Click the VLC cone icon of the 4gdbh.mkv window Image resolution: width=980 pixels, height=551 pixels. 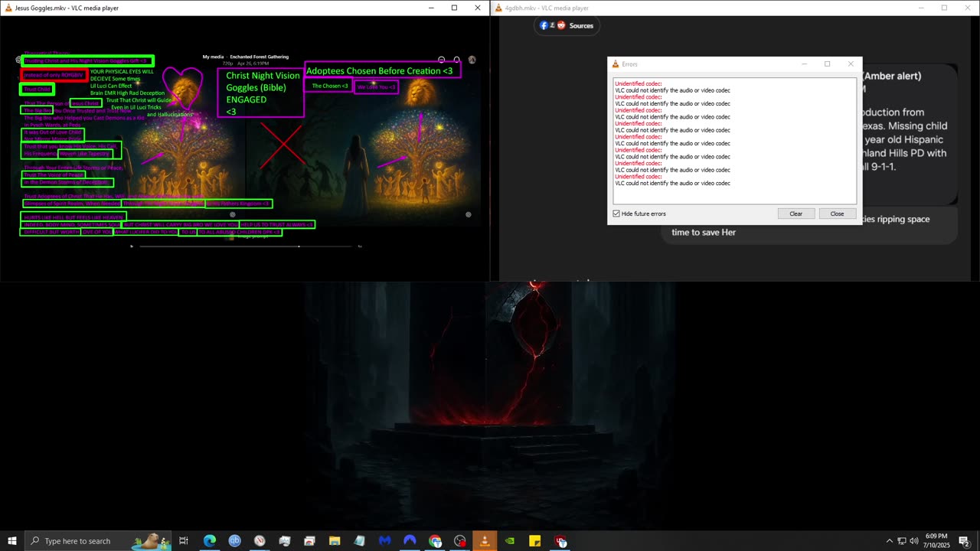point(498,8)
